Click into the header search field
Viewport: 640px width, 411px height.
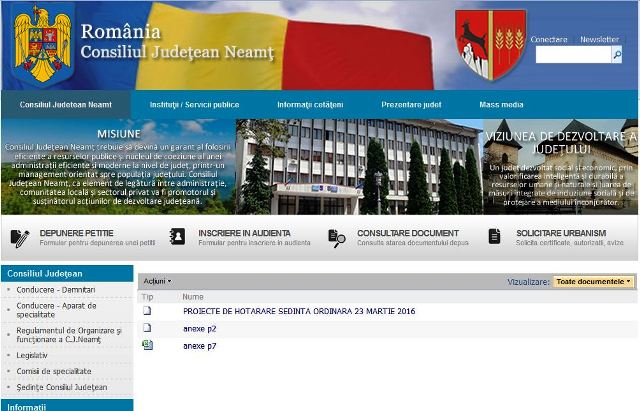(x=573, y=55)
